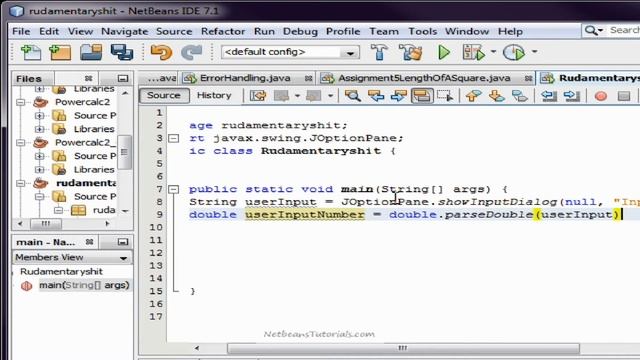
Task: Click the Build Project hammer icon
Action: [379, 52]
